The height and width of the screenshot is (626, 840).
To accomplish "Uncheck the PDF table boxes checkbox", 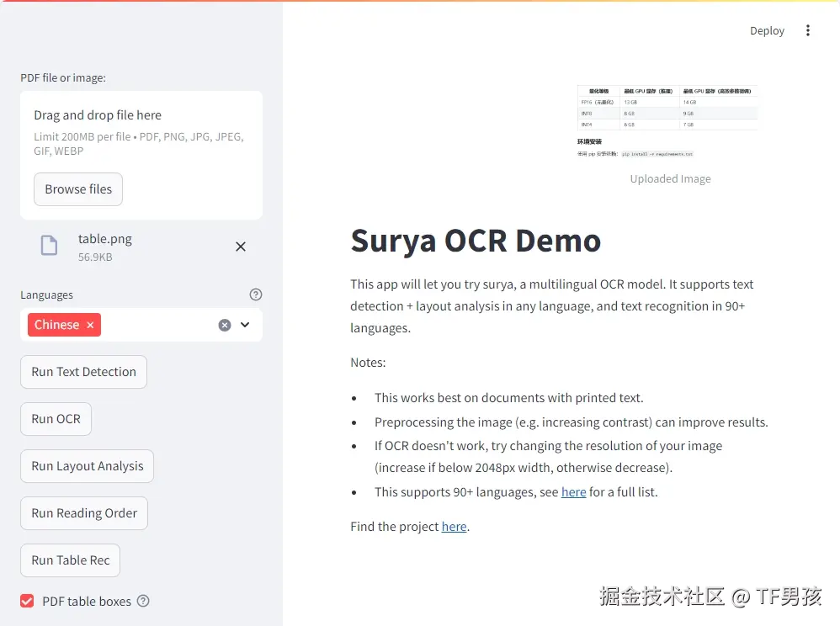I will tap(27, 601).
